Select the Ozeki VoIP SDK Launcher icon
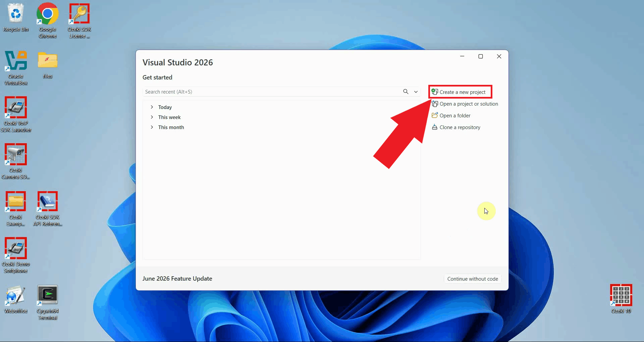Viewport: 644px width, 342px height. (x=16, y=114)
